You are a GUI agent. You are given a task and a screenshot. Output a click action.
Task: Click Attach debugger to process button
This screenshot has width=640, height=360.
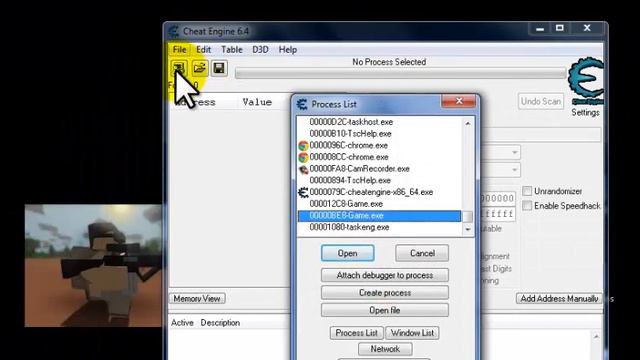pyautogui.click(x=384, y=276)
